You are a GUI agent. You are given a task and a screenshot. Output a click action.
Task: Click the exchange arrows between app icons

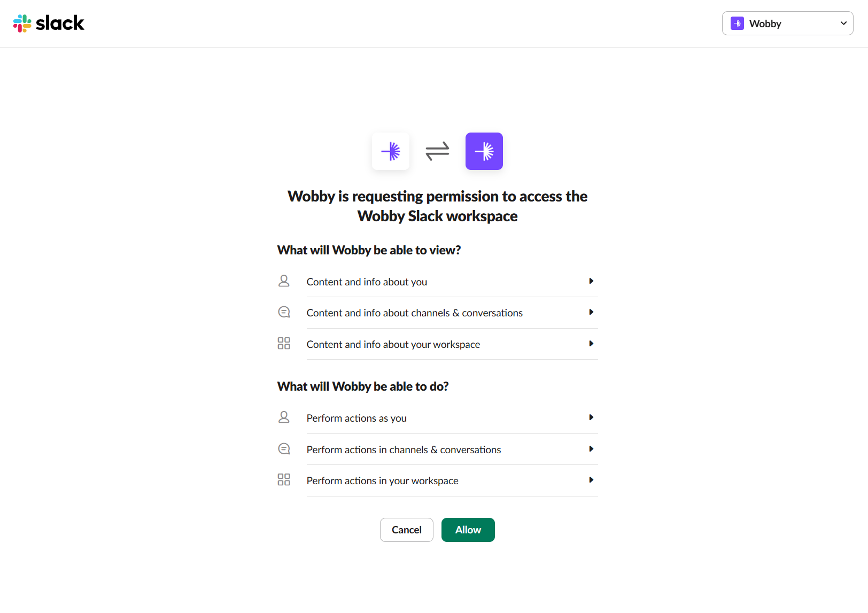(x=437, y=151)
